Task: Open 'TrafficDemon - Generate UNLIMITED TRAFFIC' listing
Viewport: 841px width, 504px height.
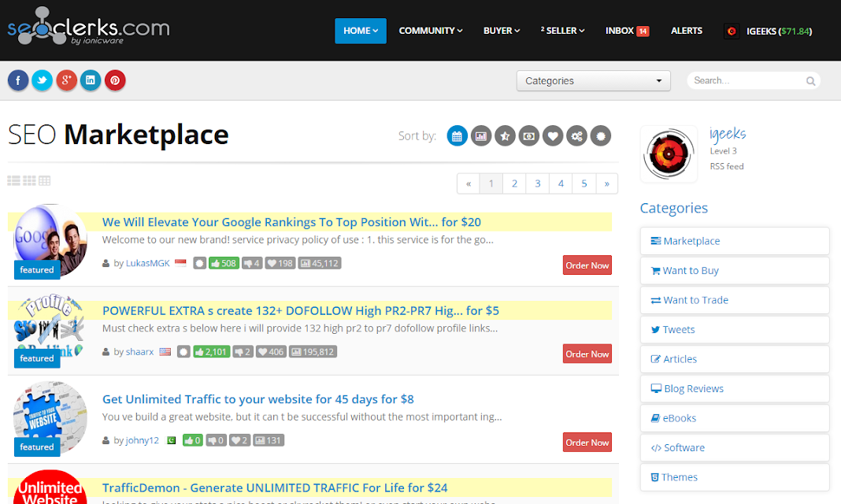Action: (x=275, y=488)
